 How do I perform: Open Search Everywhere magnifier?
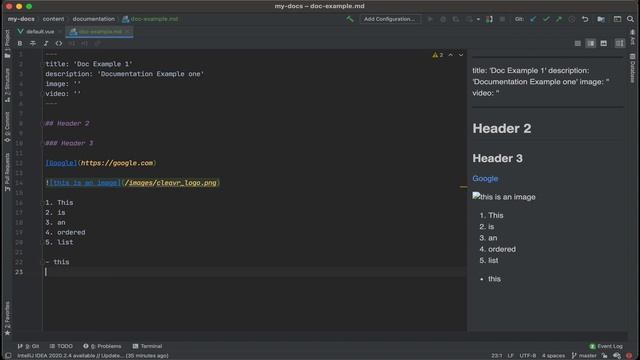(630, 19)
